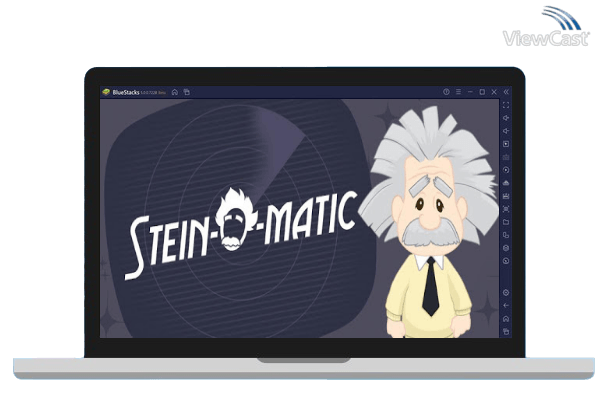Open the hamburger menu in the title bar
The width and height of the screenshot is (602, 414).
coord(458,92)
